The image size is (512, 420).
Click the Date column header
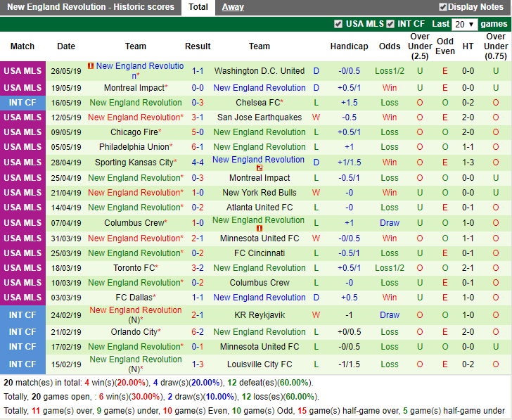tap(66, 46)
